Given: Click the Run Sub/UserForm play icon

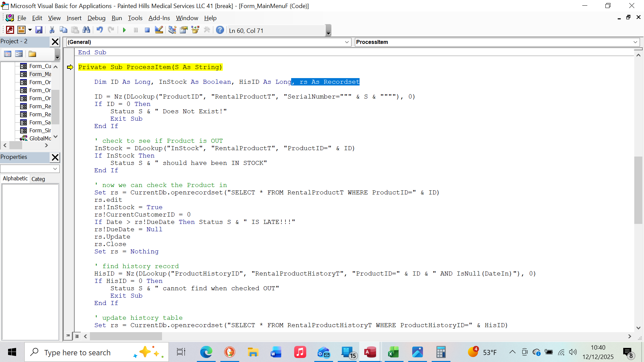Looking at the screenshot, I should [124, 31].
